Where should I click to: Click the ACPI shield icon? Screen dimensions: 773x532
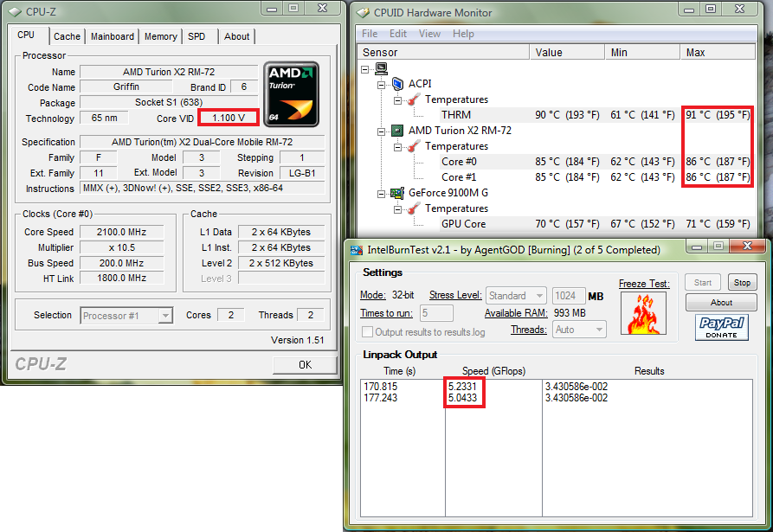click(x=397, y=84)
